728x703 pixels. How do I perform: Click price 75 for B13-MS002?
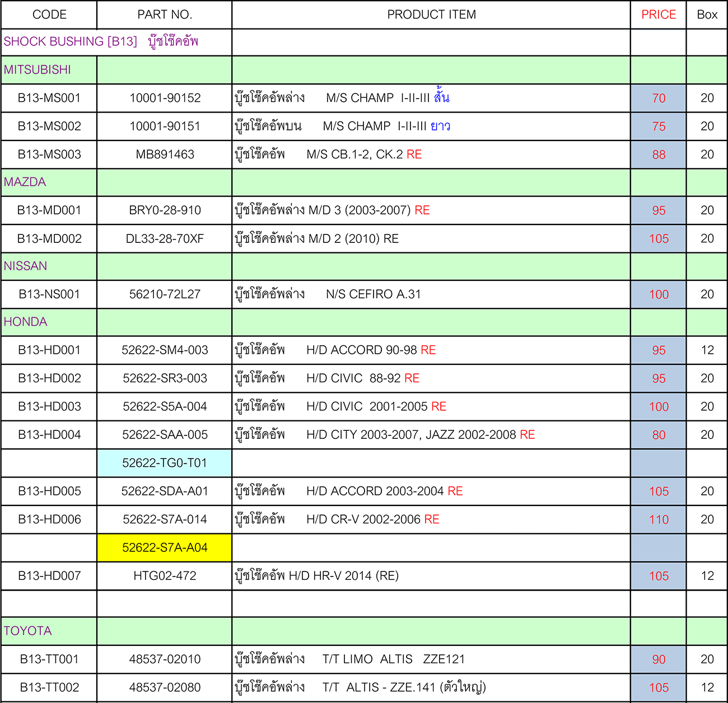(x=659, y=126)
